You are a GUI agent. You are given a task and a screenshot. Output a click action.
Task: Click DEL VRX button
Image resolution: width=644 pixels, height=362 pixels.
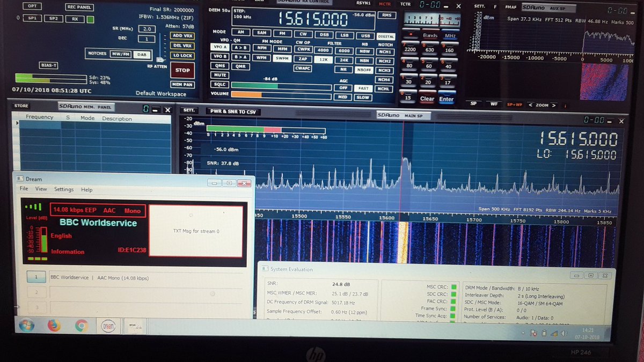click(182, 45)
